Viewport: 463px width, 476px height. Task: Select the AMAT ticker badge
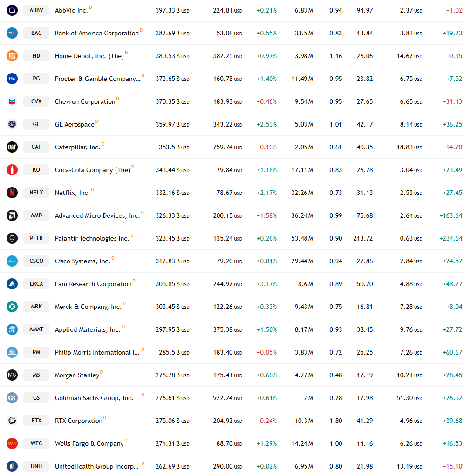coord(36,329)
